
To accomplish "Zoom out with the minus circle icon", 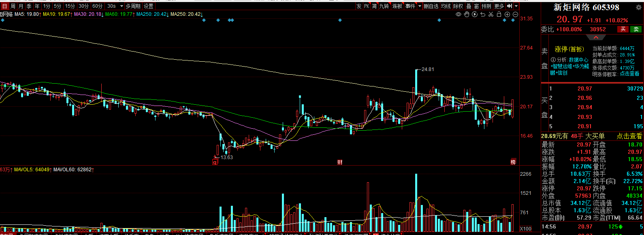I will pos(515,14).
